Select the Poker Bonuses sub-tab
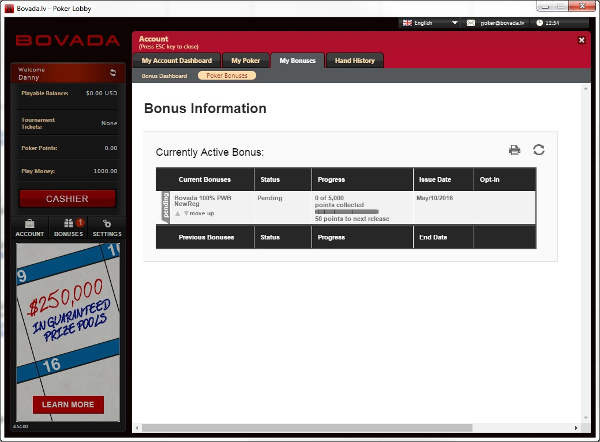600x442 pixels. (227, 76)
